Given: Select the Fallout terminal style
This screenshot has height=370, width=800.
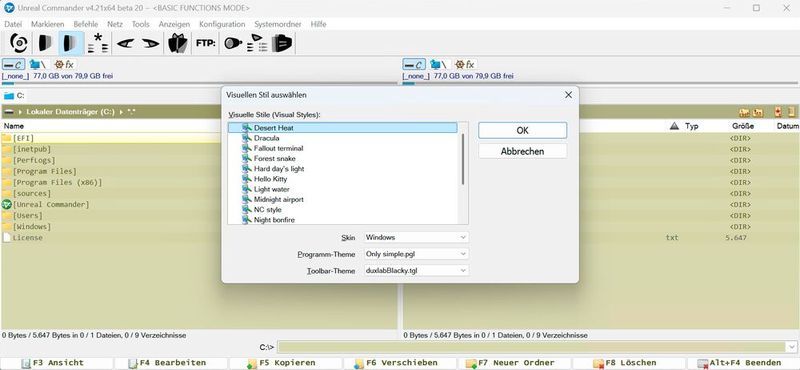Looking at the screenshot, I should 278,148.
